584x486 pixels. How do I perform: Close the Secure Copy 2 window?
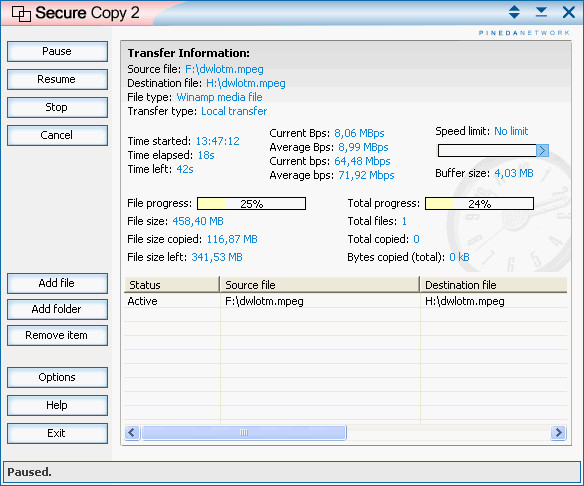coord(568,12)
